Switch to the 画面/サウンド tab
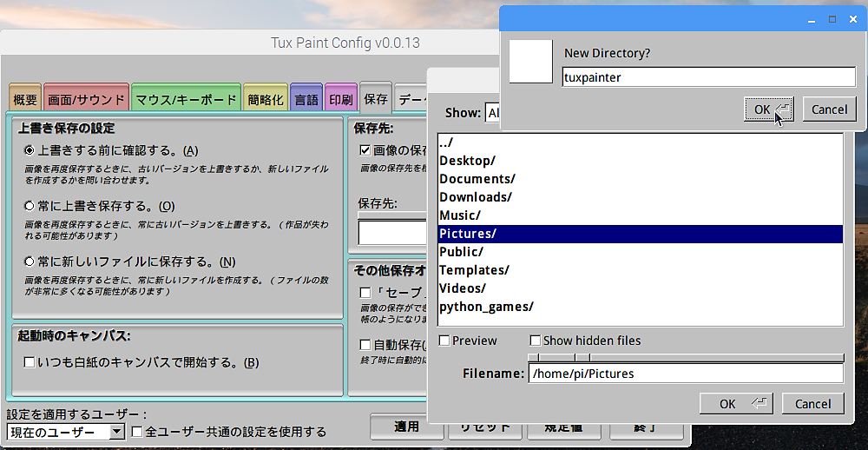This screenshot has width=868, height=450. pyautogui.click(x=86, y=100)
